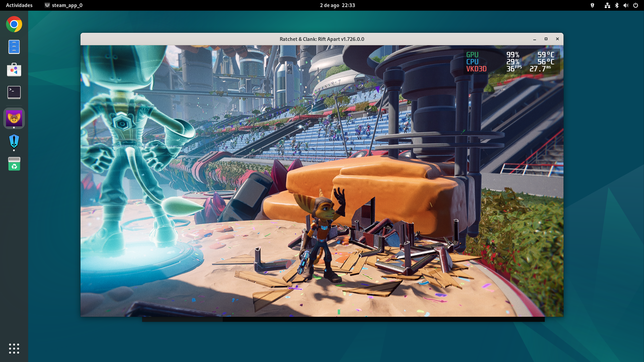Open the Software store dock icon

point(14,70)
